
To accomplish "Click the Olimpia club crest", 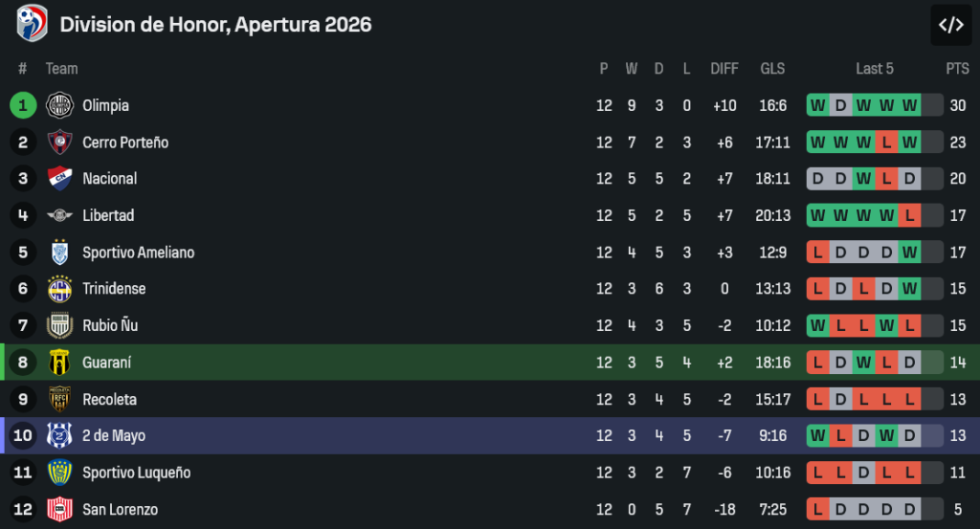I will click(60, 105).
